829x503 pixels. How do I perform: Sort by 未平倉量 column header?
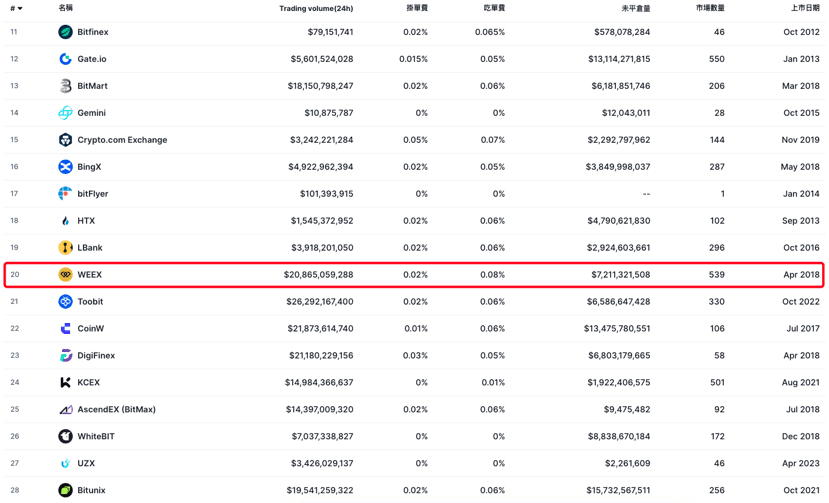(636, 8)
